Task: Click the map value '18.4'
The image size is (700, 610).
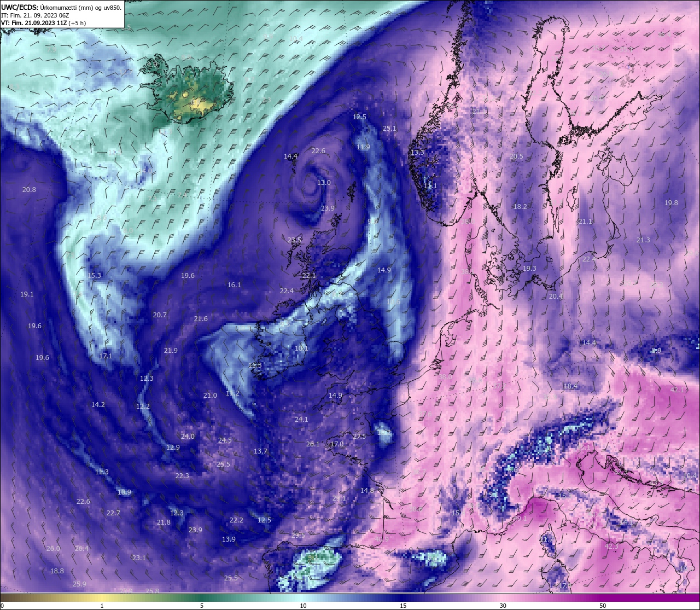Action: point(570,386)
